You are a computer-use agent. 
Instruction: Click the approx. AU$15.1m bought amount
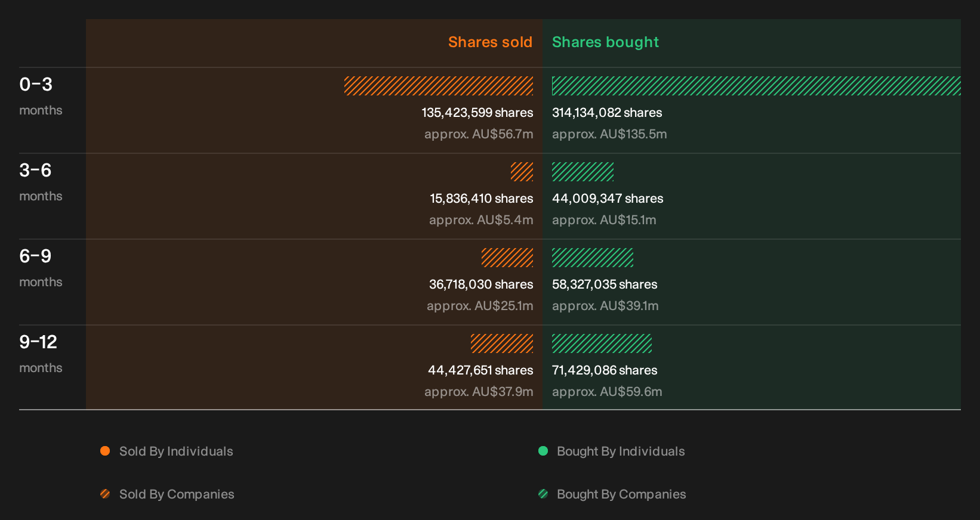click(x=604, y=220)
